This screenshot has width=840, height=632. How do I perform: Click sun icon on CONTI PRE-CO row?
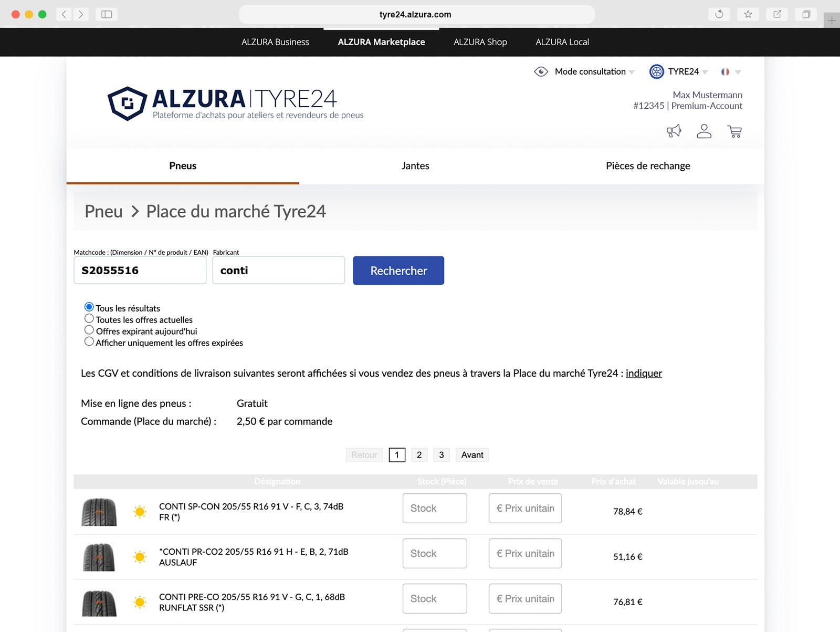(x=140, y=602)
